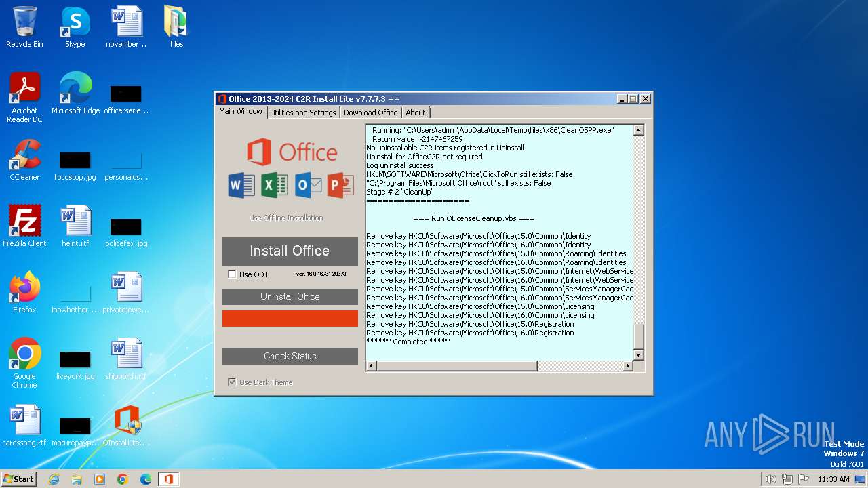The height and width of the screenshot is (488, 868).
Task: Open Windows Explorer taskbar icon
Action: tap(77, 479)
